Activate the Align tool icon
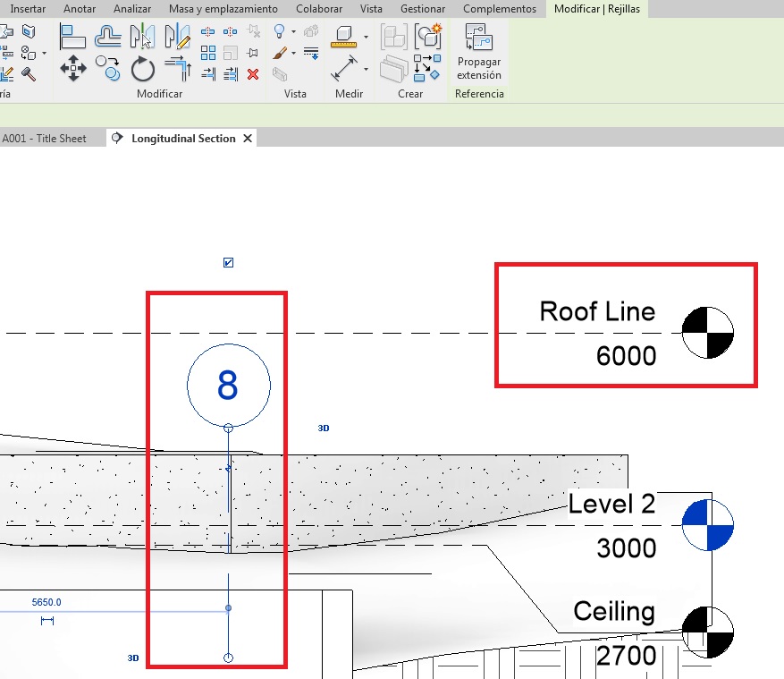Viewport: 784px width, 679px height. click(72, 37)
